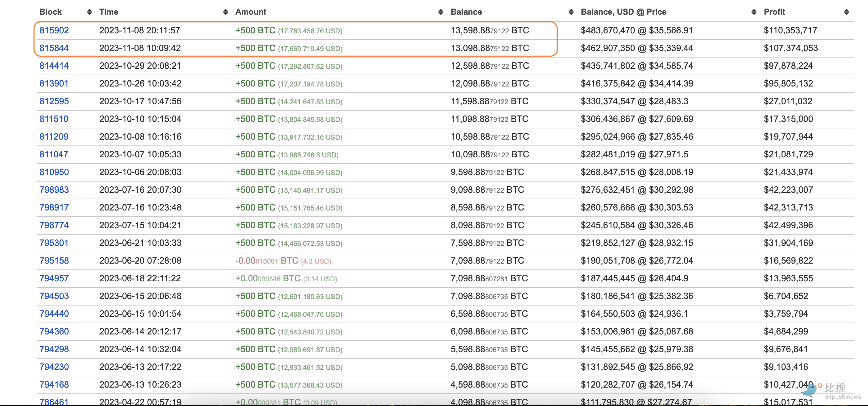This screenshot has width=868, height=406.
Task: Click the Time column header
Action: pyautogui.click(x=109, y=12)
